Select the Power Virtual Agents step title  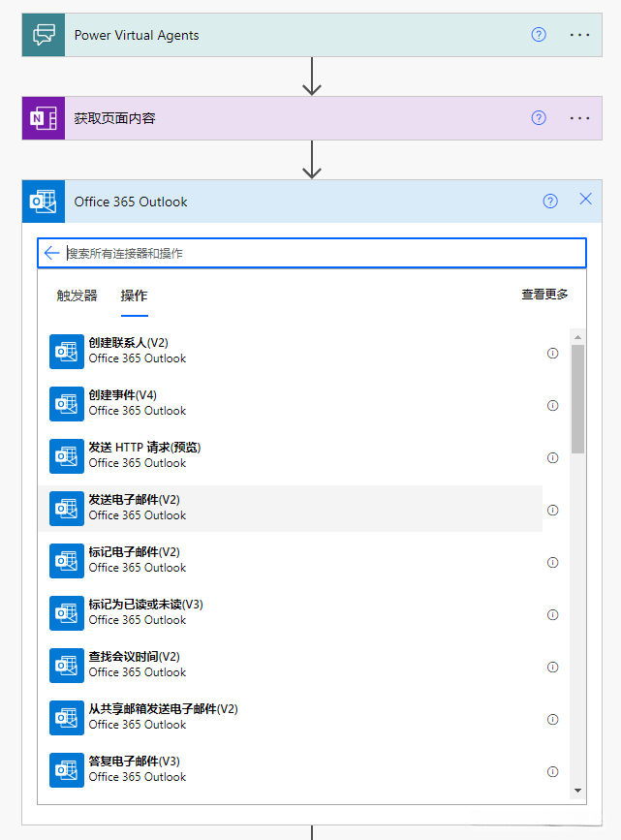[137, 35]
